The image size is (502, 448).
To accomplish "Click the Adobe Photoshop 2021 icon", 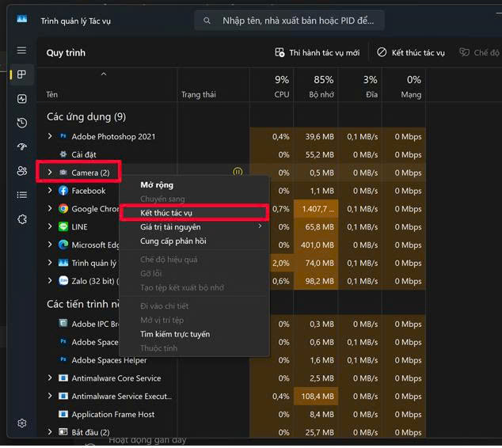I will (x=63, y=136).
